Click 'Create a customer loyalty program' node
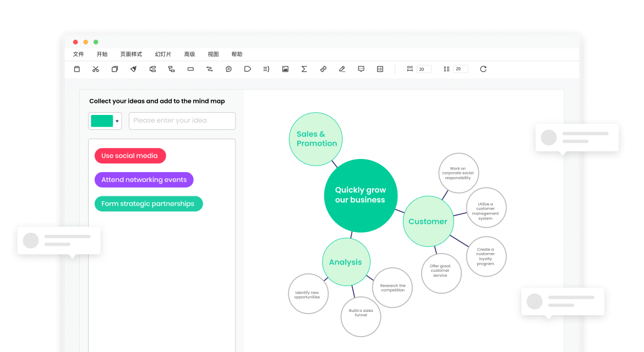 click(x=486, y=256)
